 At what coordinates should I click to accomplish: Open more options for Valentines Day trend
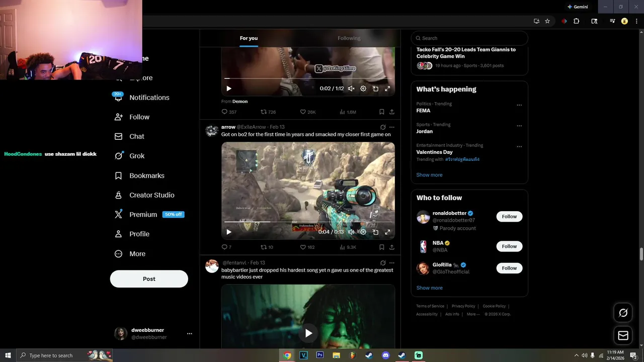tap(519, 147)
